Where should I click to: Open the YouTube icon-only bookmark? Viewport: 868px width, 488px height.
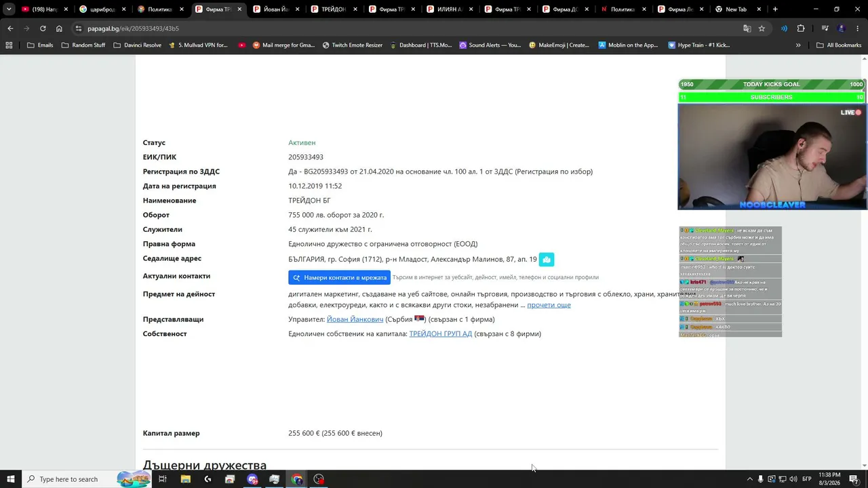click(241, 45)
